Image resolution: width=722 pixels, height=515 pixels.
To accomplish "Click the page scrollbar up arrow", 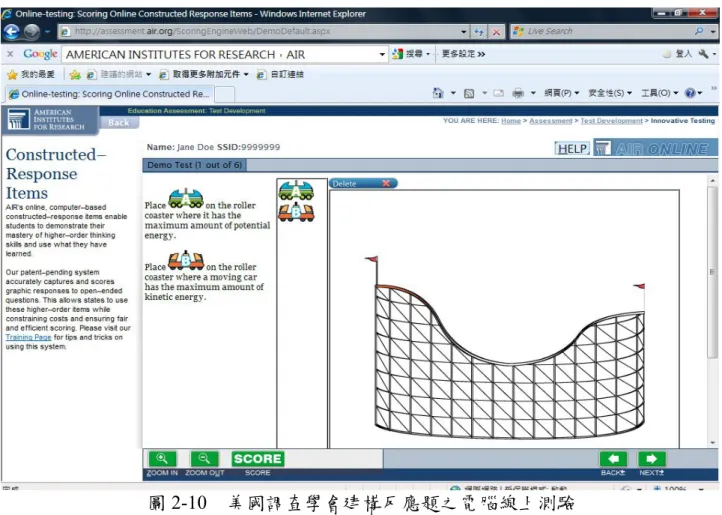I will 713,181.
